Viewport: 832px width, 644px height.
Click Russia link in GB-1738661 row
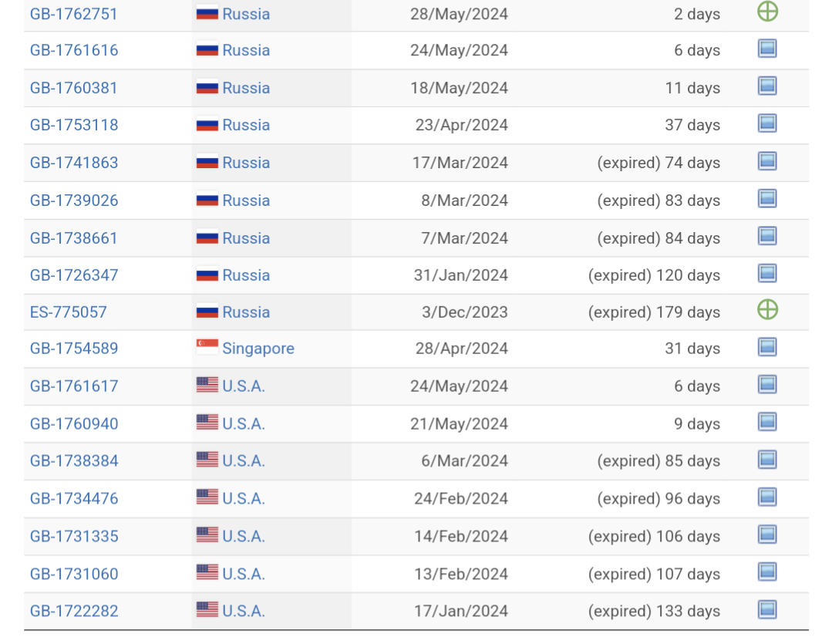(246, 238)
